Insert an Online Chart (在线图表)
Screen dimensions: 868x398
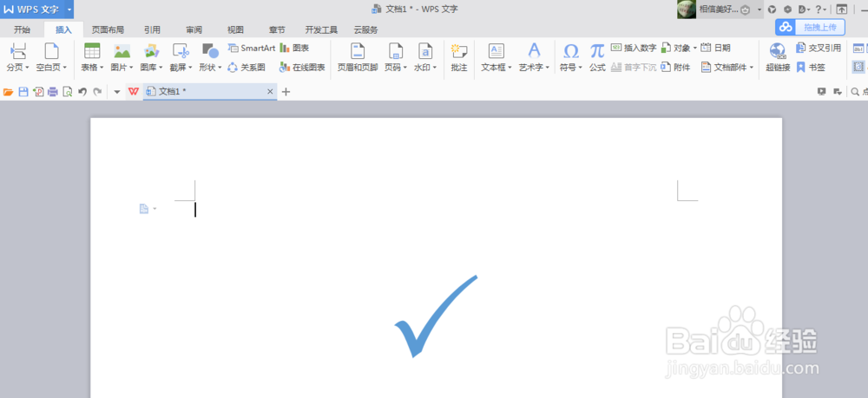302,68
